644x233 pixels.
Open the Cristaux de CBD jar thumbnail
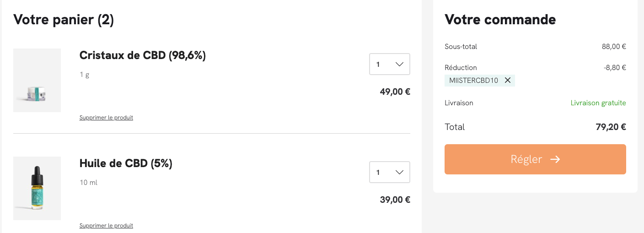37,80
